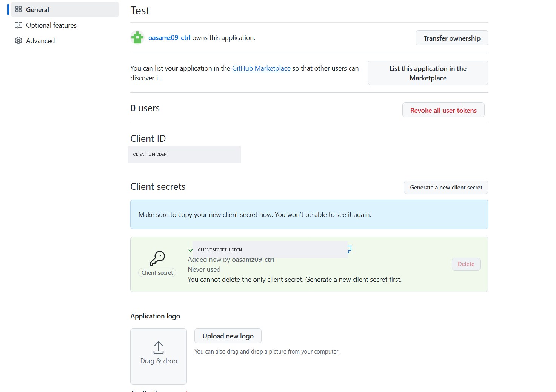Select the hidden Client ID value
This screenshot has width=556, height=392.
(x=184, y=154)
